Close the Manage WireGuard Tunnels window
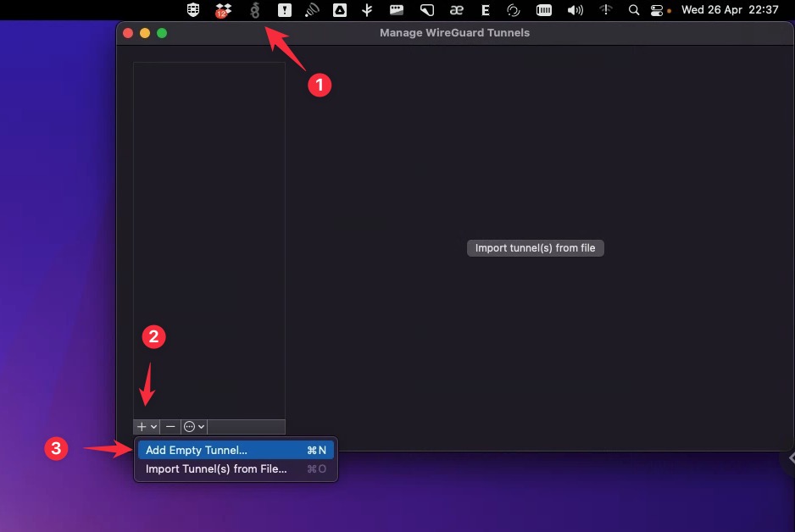795x532 pixels. (128, 33)
